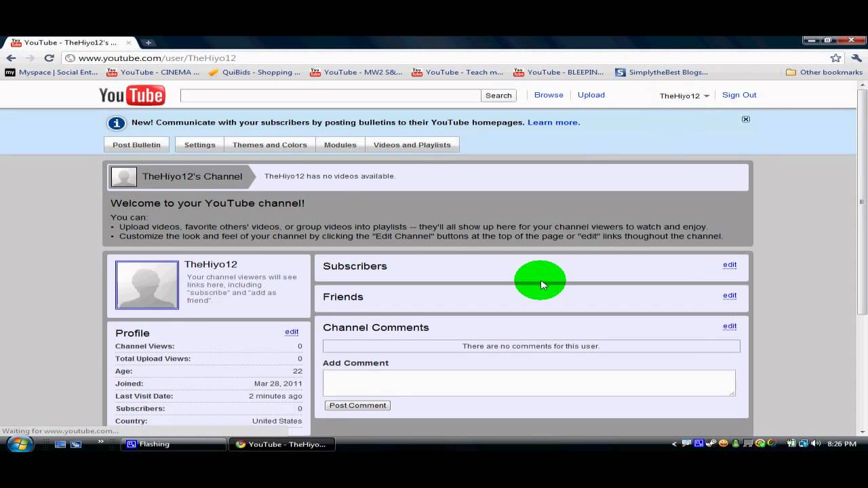The width and height of the screenshot is (868, 488).
Task: Click the YouTube - TheHiyo Chrome taskbar button
Action: [x=281, y=444]
